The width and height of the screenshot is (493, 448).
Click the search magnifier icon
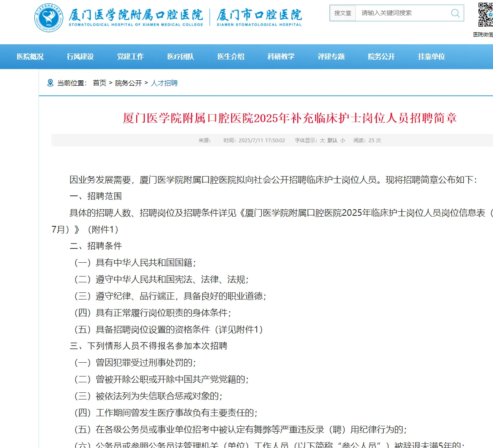pos(455,13)
